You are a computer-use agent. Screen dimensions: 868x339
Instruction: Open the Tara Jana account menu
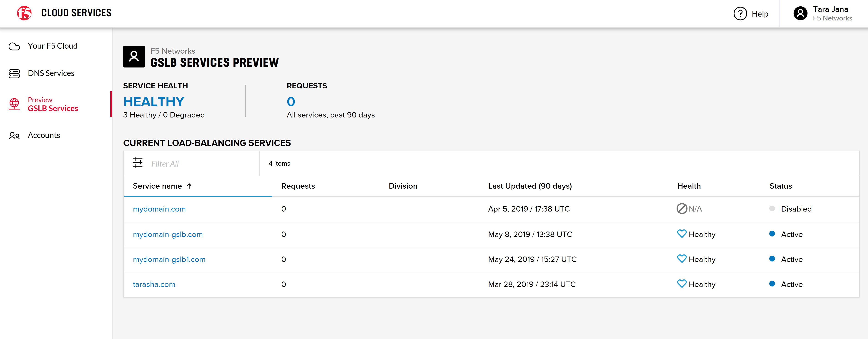(x=824, y=14)
